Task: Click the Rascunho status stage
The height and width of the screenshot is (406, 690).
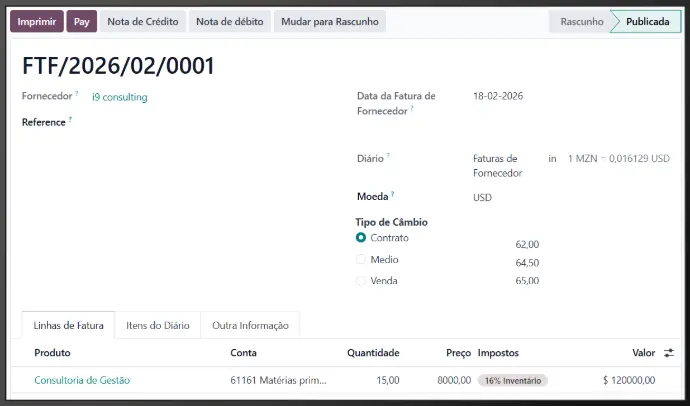Action: coord(581,21)
